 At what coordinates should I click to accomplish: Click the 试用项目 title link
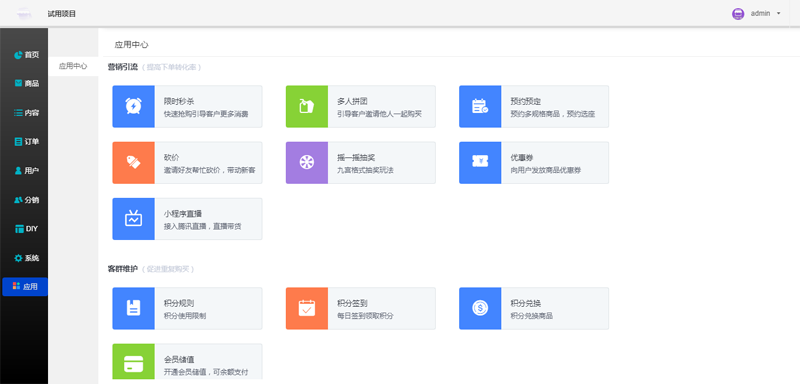pyautogui.click(x=62, y=14)
